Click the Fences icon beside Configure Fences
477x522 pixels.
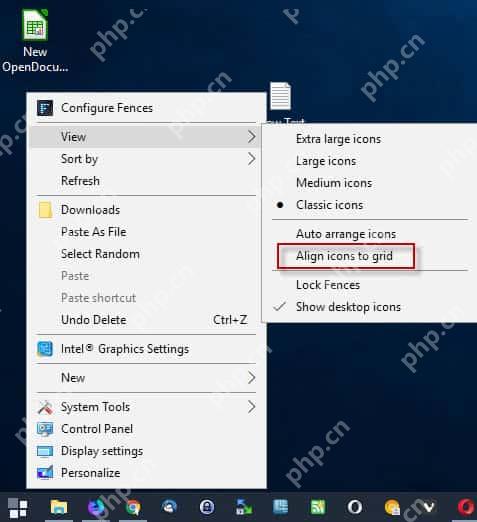(45, 108)
